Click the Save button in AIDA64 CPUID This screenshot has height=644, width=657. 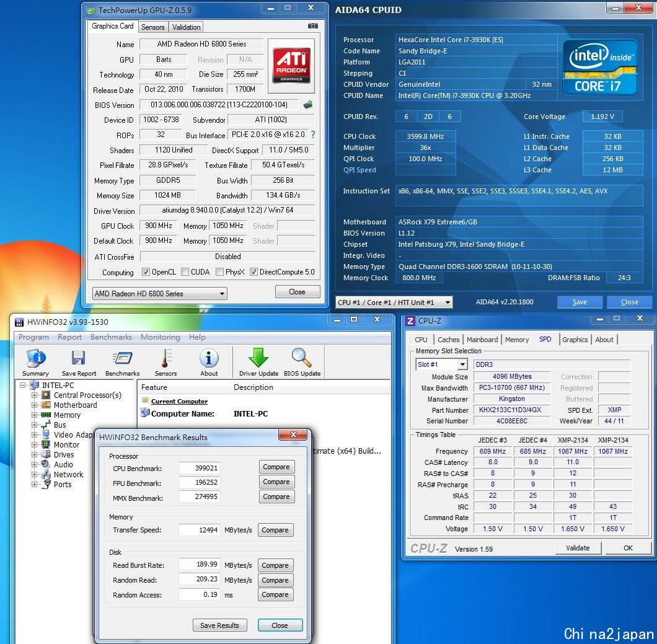[x=580, y=302]
